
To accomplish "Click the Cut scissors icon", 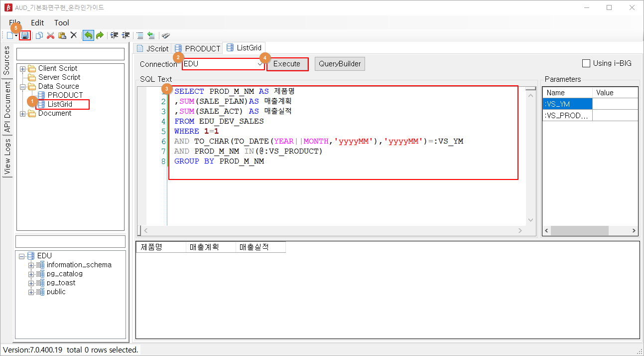I will click(x=50, y=35).
